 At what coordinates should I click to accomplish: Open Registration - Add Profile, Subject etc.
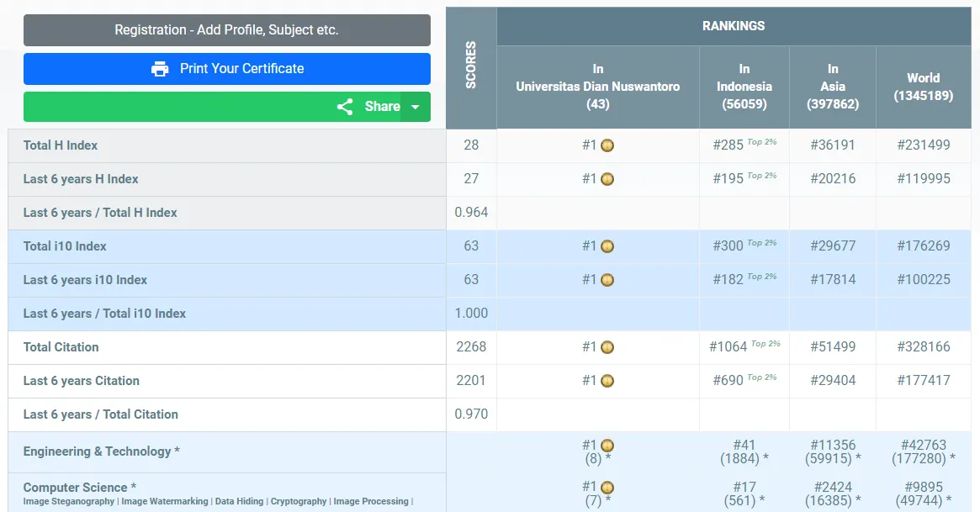click(x=226, y=30)
